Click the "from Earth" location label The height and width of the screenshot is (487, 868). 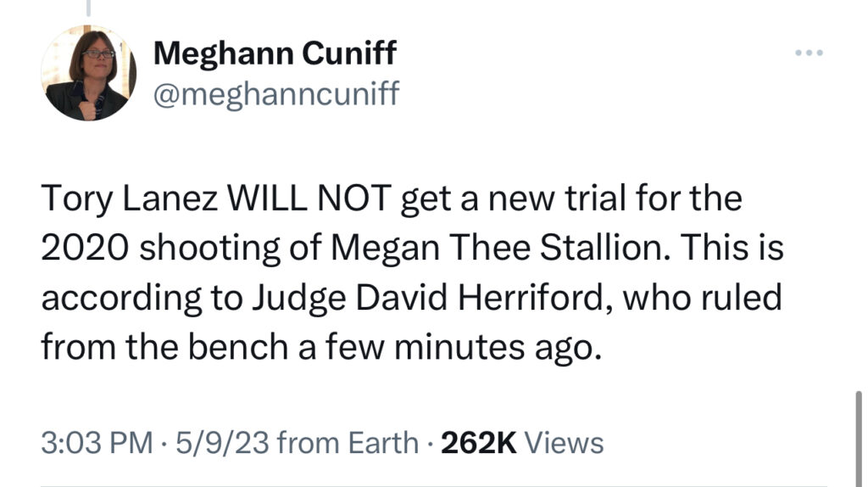(x=348, y=443)
